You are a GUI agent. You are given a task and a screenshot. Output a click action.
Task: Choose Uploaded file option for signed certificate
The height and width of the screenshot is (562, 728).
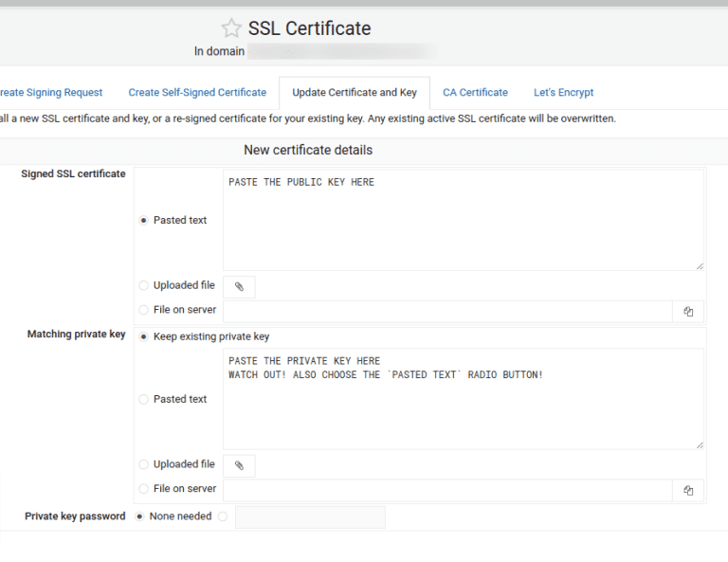point(144,285)
